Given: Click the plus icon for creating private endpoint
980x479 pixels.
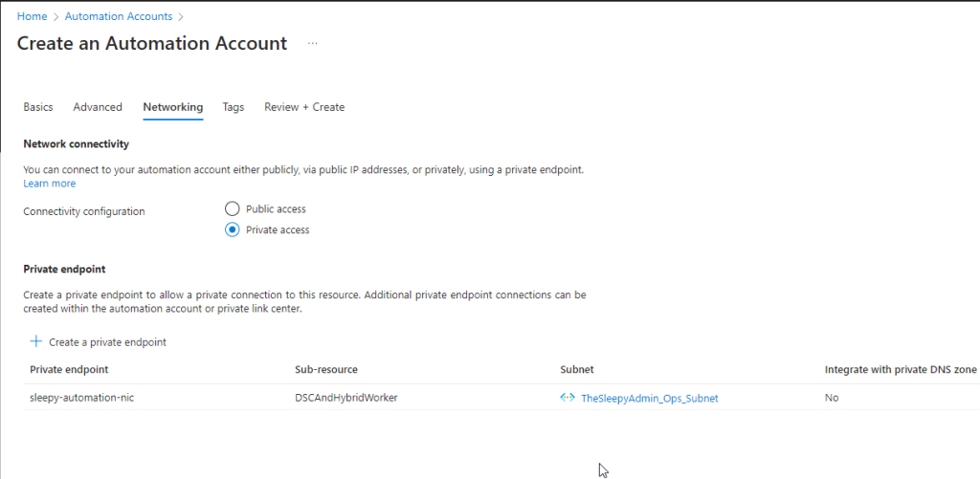Looking at the screenshot, I should (36, 341).
